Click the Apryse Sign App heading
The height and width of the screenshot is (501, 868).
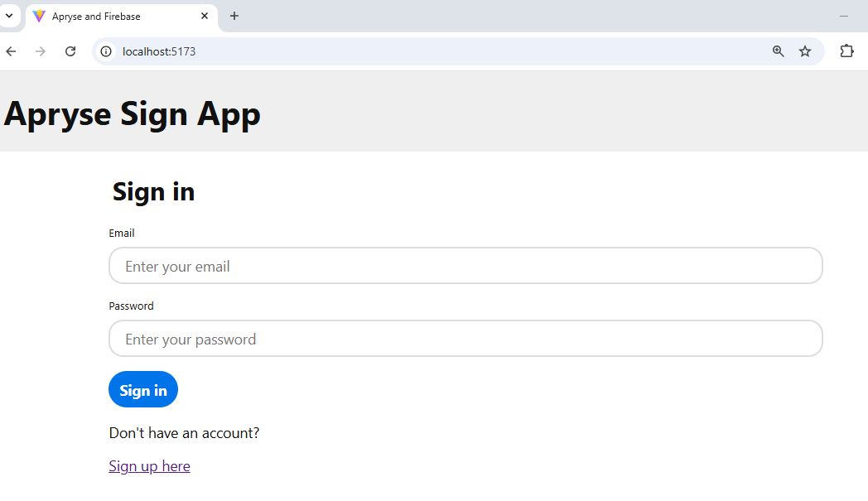tap(133, 114)
